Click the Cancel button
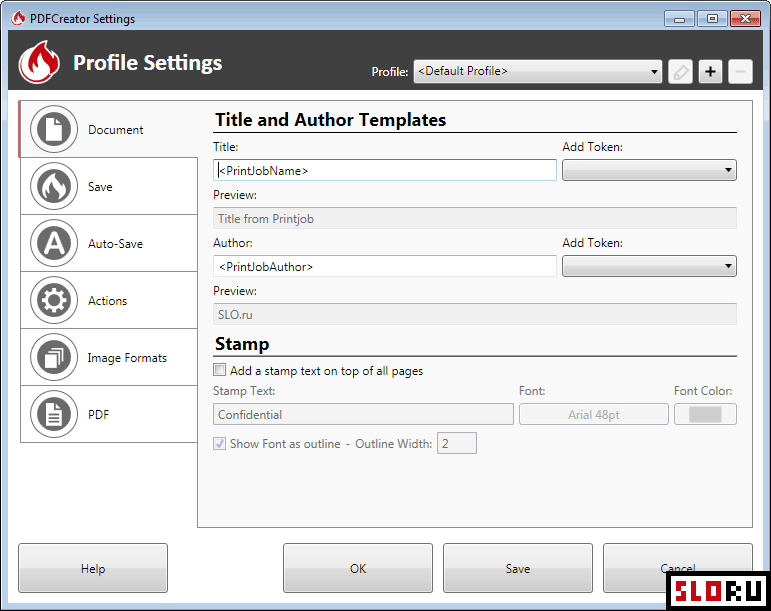 tap(678, 568)
